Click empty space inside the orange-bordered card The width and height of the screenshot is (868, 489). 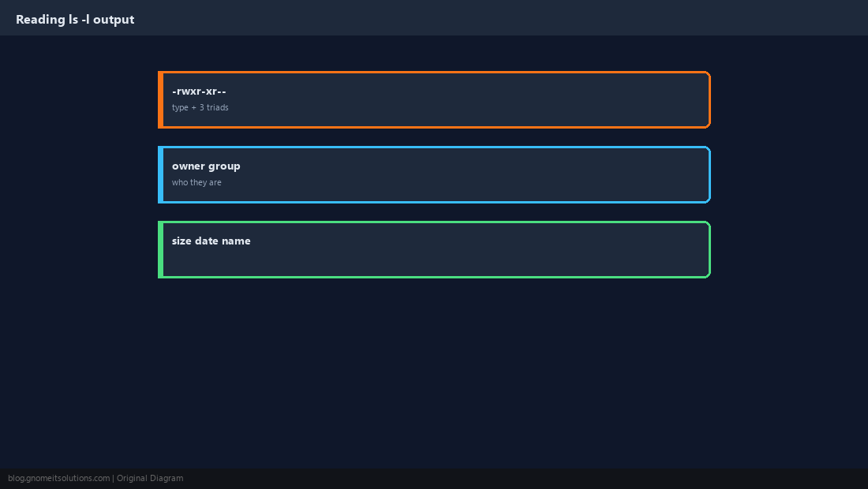470,99
